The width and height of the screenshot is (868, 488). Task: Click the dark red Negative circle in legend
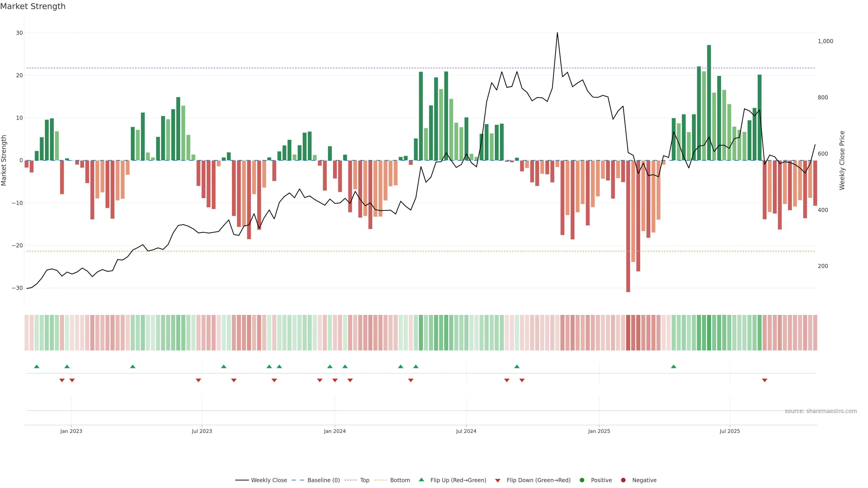pyautogui.click(x=623, y=480)
